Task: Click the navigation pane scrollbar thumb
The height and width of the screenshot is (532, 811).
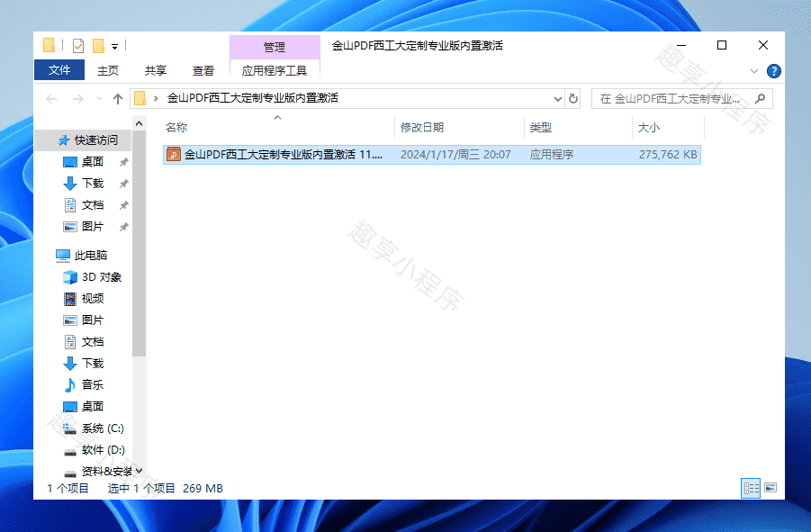Action: coord(140,244)
